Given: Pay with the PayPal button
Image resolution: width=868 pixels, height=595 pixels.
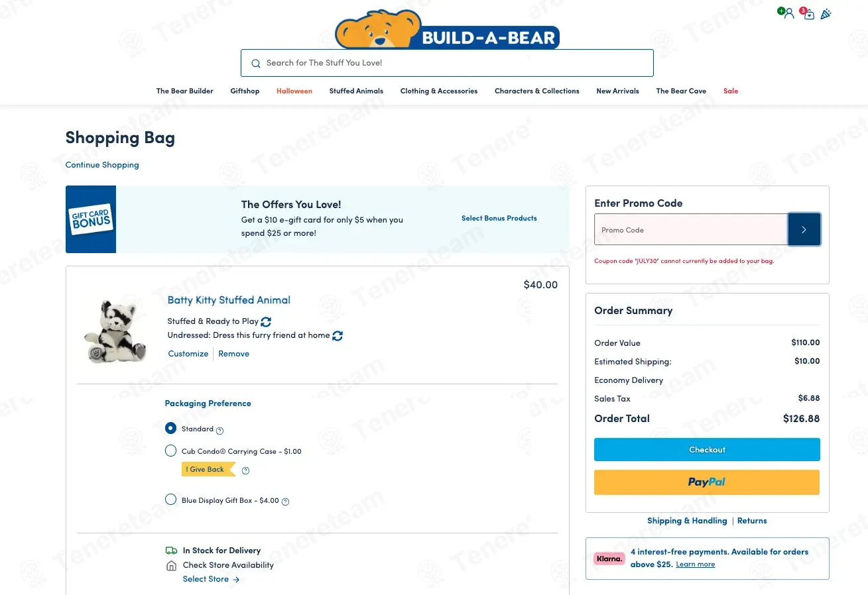Looking at the screenshot, I should point(707,482).
